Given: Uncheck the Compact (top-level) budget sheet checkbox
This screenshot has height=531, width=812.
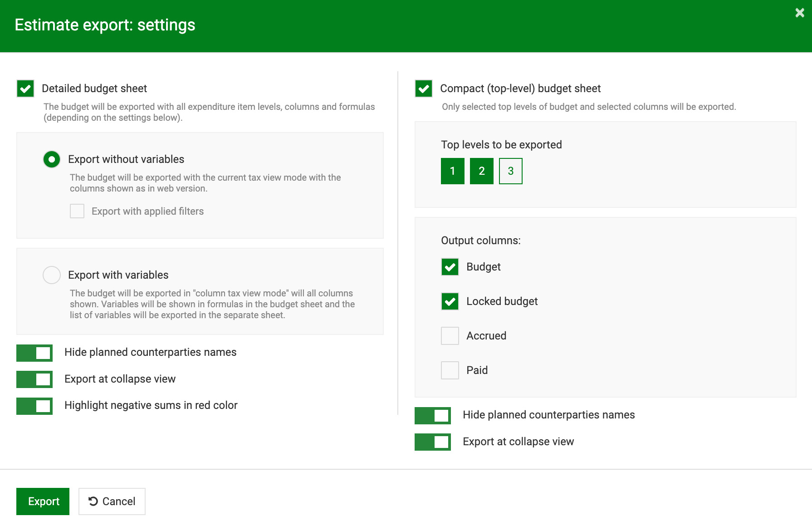Looking at the screenshot, I should click(x=424, y=88).
